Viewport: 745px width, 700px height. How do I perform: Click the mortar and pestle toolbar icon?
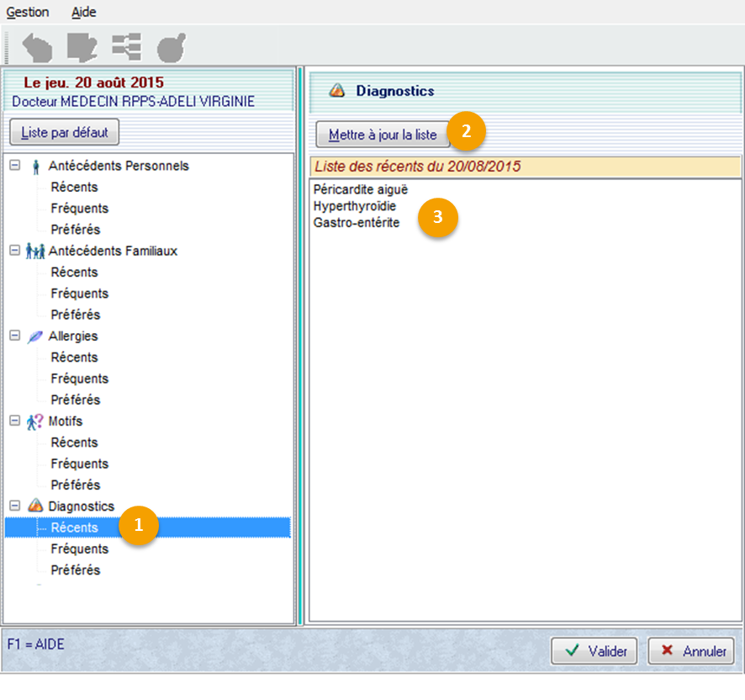point(171,47)
